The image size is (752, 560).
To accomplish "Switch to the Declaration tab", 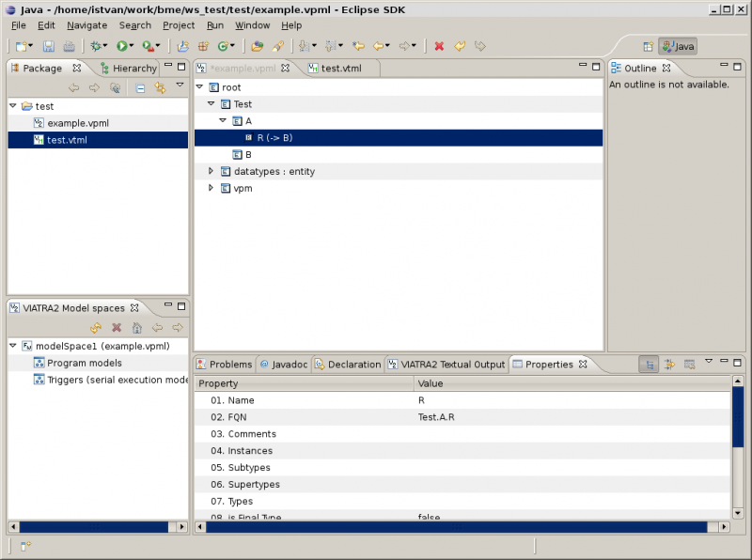I will tap(348, 365).
